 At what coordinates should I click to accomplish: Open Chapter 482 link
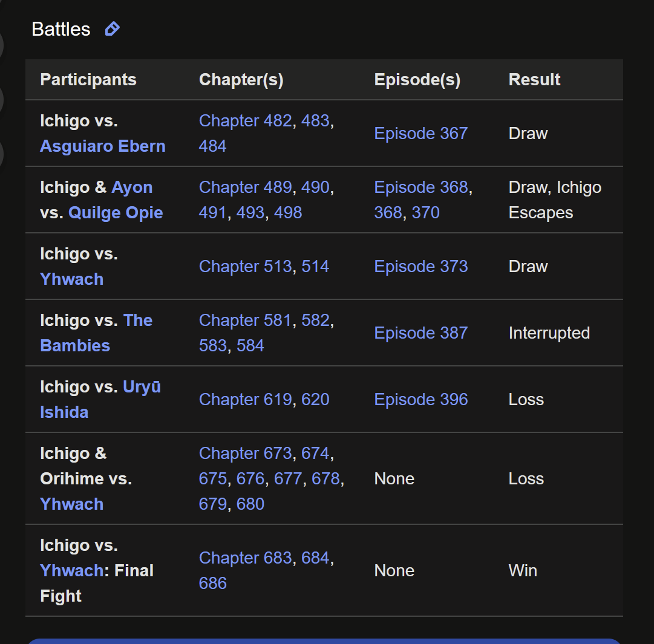click(245, 121)
